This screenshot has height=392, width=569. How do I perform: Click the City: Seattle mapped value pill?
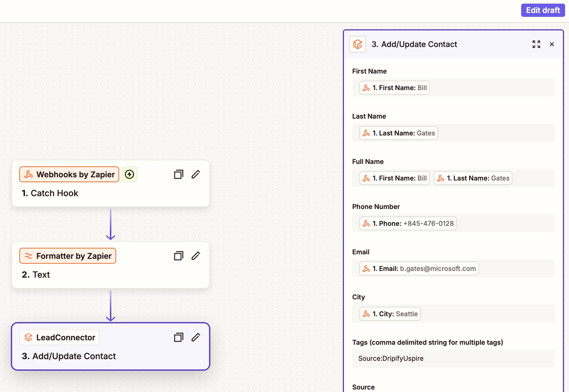click(390, 314)
